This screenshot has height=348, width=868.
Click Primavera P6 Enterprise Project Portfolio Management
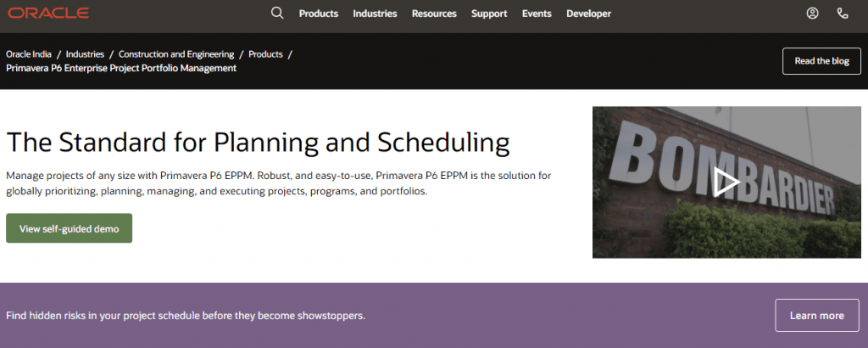pos(121,68)
